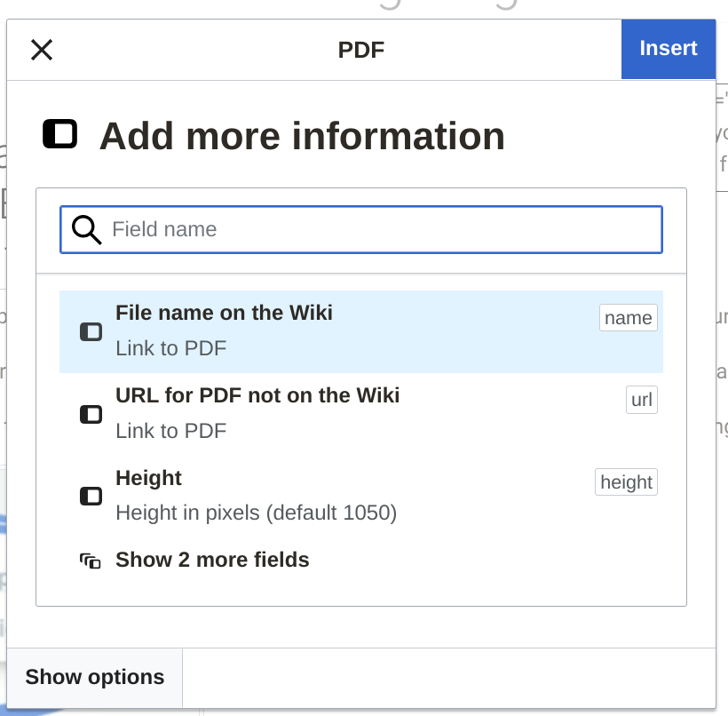Click the parameter icon for URL for PDF
Viewport: 728px width, 716px height.
click(x=91, y=415)
